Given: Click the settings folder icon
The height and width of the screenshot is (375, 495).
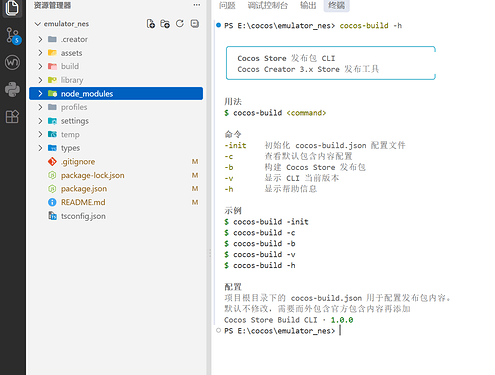Looking at the screenshot, I should tap(52, 121).
